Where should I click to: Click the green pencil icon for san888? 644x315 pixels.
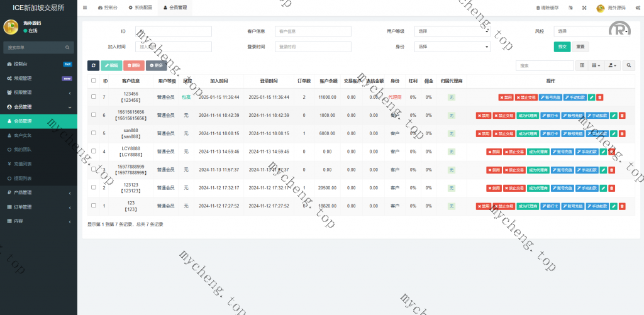pos(613,133)
